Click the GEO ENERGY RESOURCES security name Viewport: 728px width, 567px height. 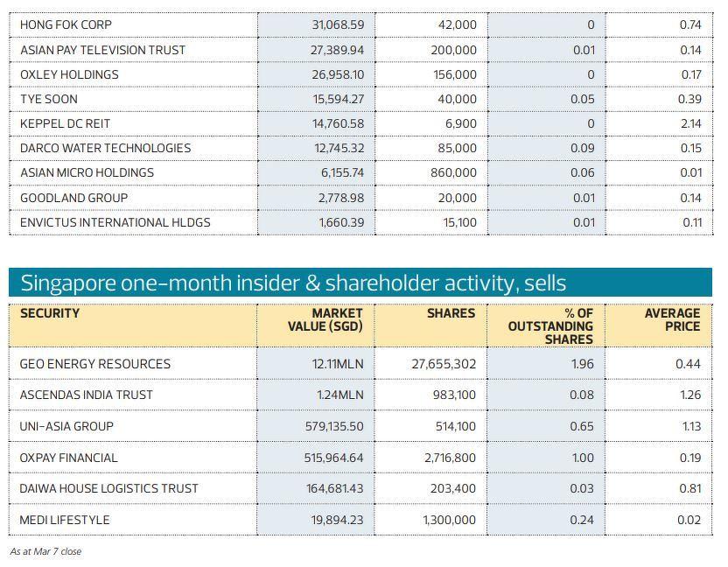click(94, 364)
